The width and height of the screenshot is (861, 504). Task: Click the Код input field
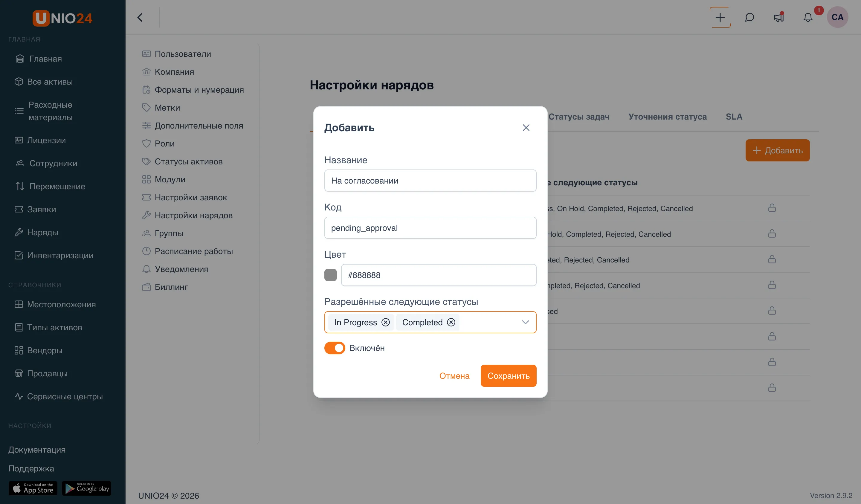point(430,228)
